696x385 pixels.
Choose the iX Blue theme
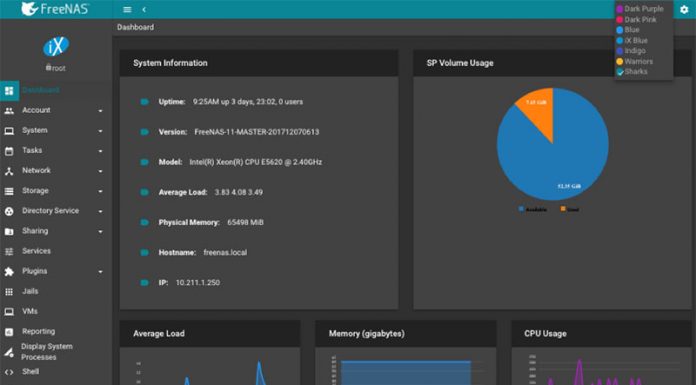(x=632, y=40)
